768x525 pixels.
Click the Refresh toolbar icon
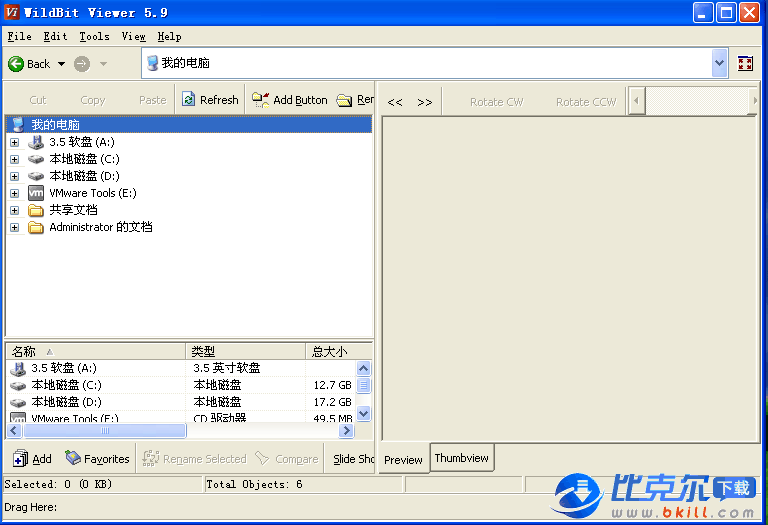189,99
